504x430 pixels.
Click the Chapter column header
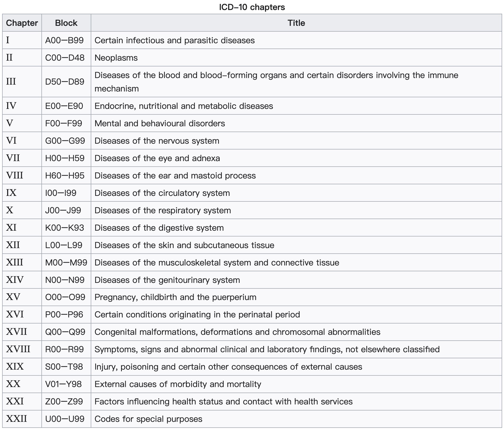(22, 23)
